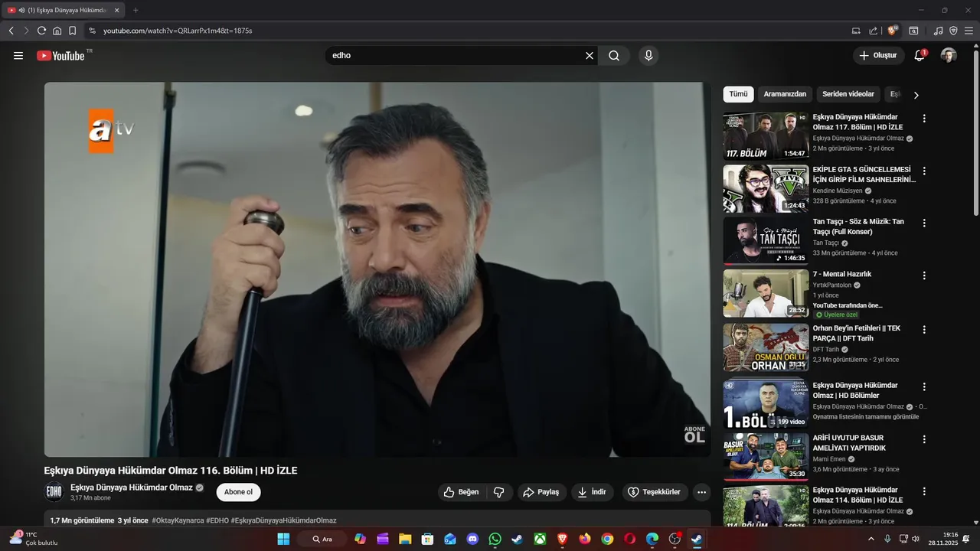Show more filter chips with right arrow
Screen dimensions: 980x551
(916, 95)
